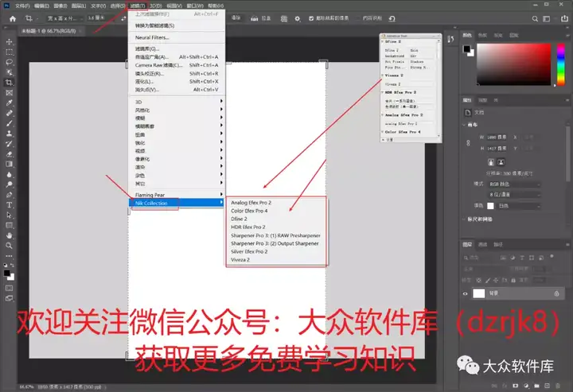Image resolution: width=573 pixels, height=392 pixels.
Task: Open the search magnifier at top right
Action: [535, 18]
